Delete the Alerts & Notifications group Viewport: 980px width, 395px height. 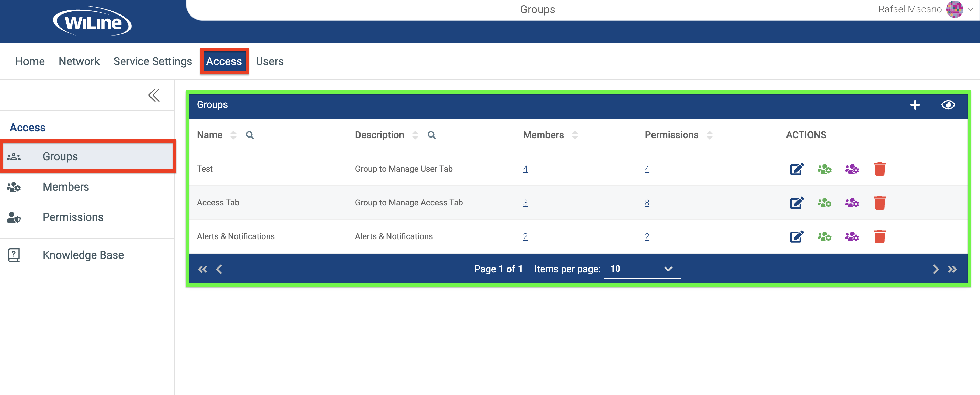click(880, 236)
